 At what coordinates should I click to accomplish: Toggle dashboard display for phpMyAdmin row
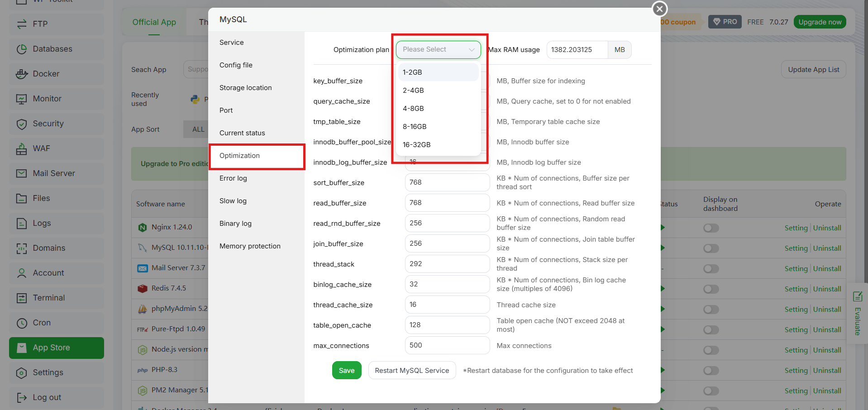click(711, 310)
